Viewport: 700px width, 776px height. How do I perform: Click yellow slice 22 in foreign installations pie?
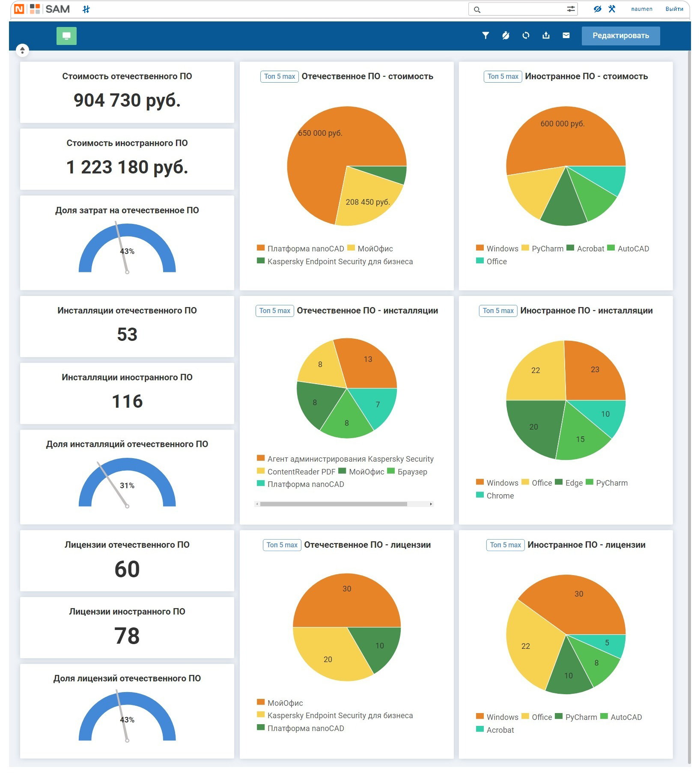(x=536, y=371)
